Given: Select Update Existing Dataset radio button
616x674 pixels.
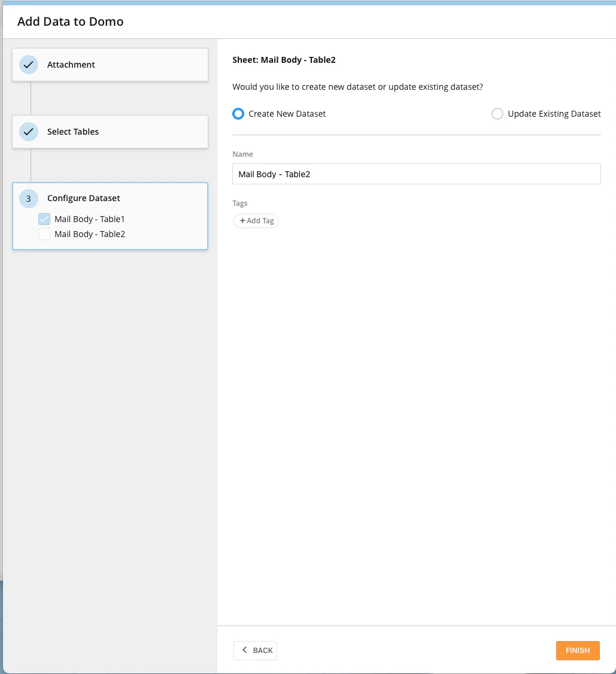Looking at the screenshot, I should pos(497,114).
